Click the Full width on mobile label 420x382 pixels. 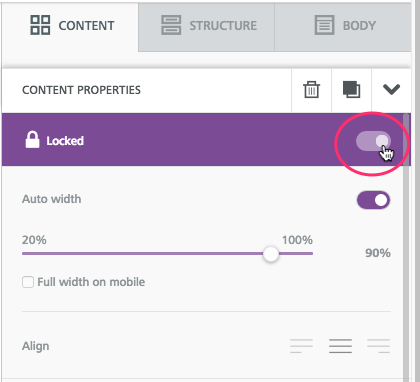[91, 282]
